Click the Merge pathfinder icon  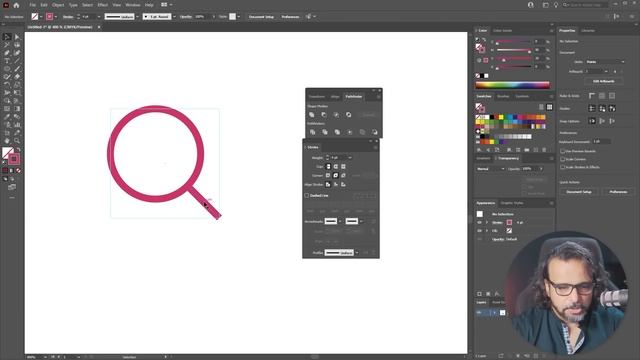pos(337,132)
